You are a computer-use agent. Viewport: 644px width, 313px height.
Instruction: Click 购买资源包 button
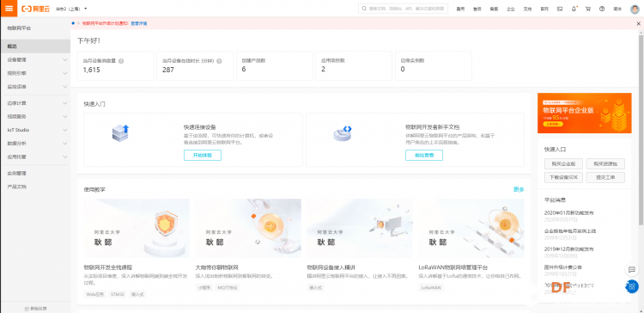point(605,163)
